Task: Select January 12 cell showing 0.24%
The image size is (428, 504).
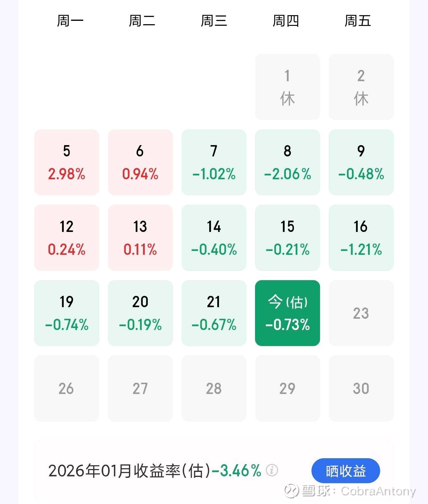Action: [x=67, y=238]
